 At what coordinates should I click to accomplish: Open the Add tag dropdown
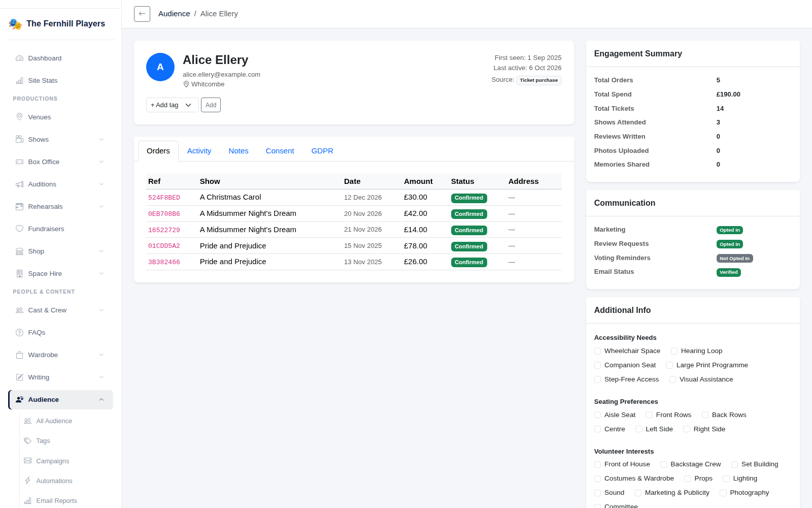pyautogui.click(x=172, y=105)
